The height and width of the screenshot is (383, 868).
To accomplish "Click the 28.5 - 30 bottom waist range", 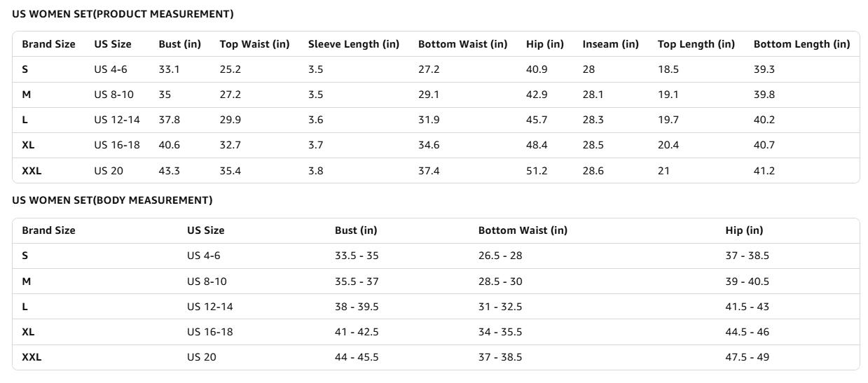I will (500, 281).
